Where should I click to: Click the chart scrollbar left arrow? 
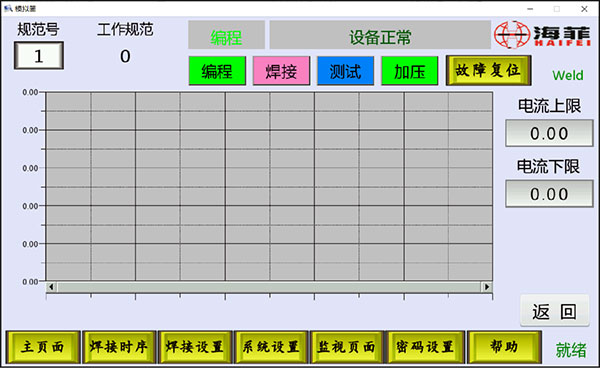[51, 287]
